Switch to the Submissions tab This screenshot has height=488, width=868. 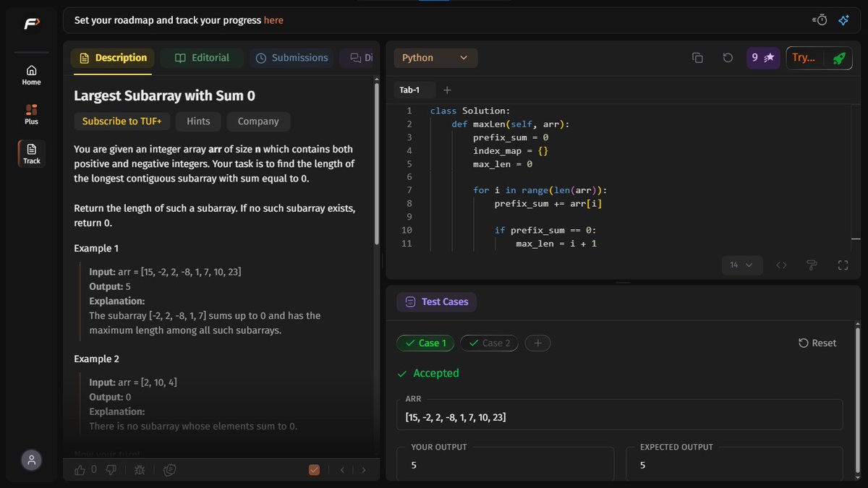click(x=292, y=58)
